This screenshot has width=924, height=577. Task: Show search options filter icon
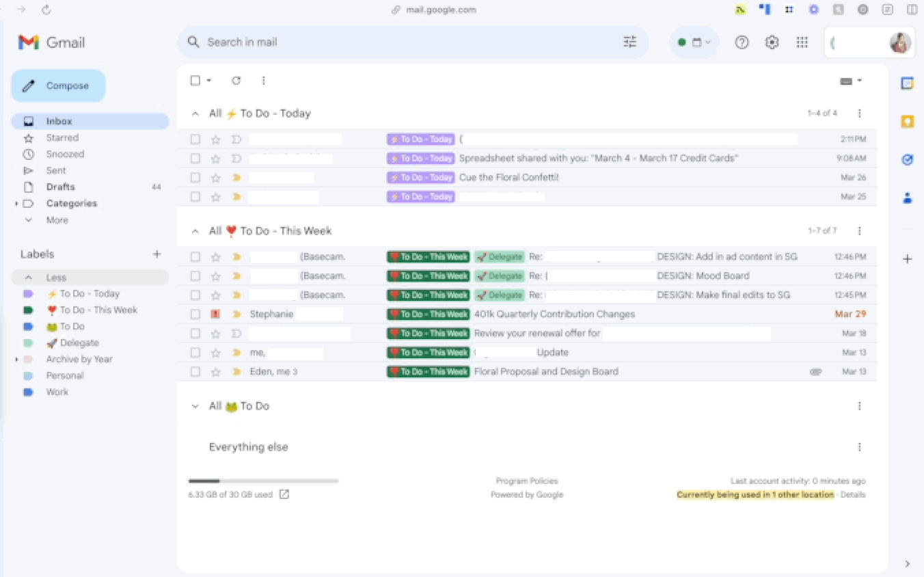tap(629, 42)
